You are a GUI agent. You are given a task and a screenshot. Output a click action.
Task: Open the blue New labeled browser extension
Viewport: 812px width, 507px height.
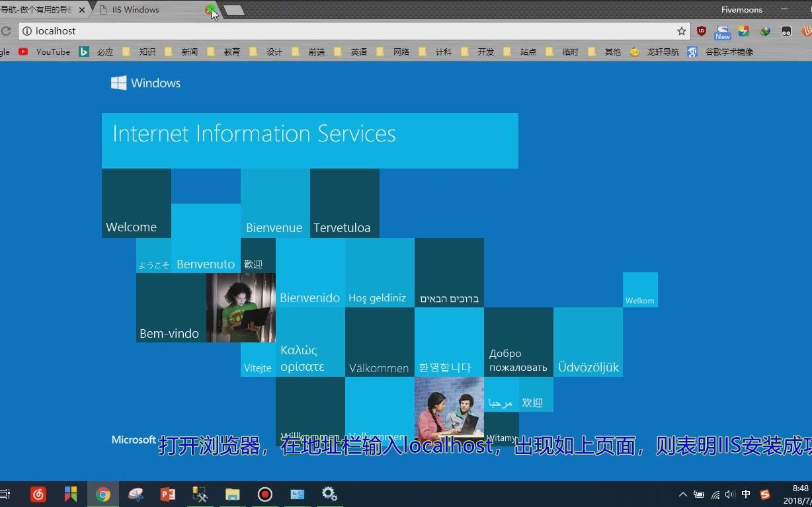tap(721, 32)
